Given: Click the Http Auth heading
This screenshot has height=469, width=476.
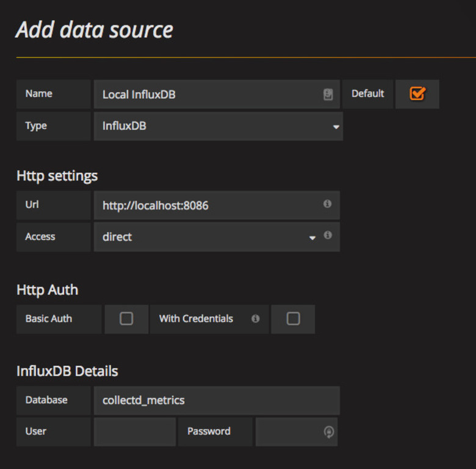Looking at the screenshot, I should [x=48, y=290].
